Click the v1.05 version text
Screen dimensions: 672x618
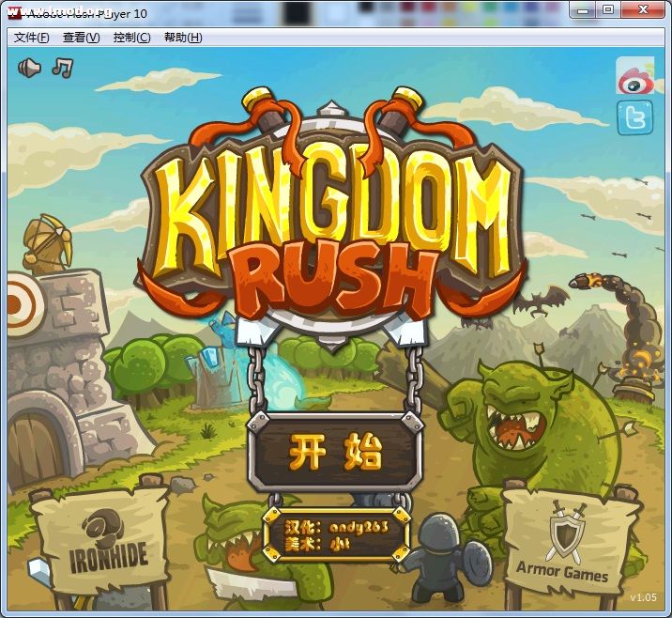tap(643, 598)
